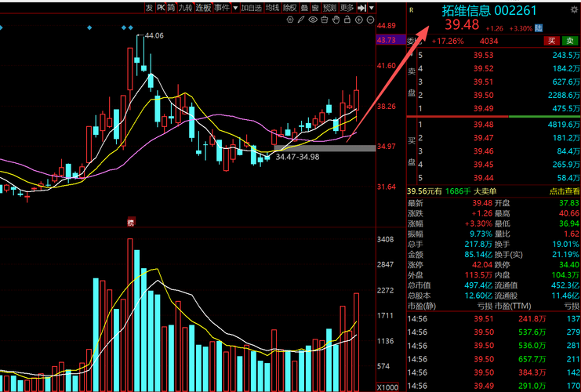Screen dimensions: 581x392
Task: Toggle the 九转 indicator
Action: (185, 8)
